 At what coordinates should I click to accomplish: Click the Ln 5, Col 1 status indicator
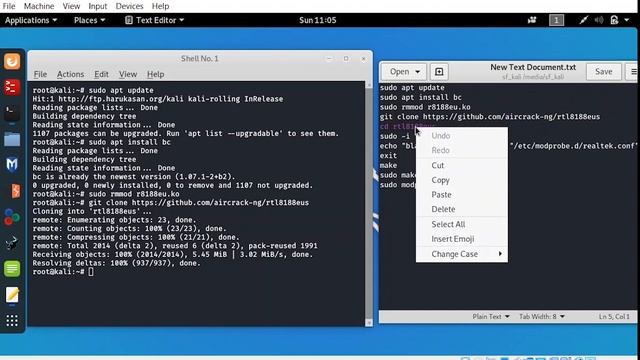coord(614,316)
